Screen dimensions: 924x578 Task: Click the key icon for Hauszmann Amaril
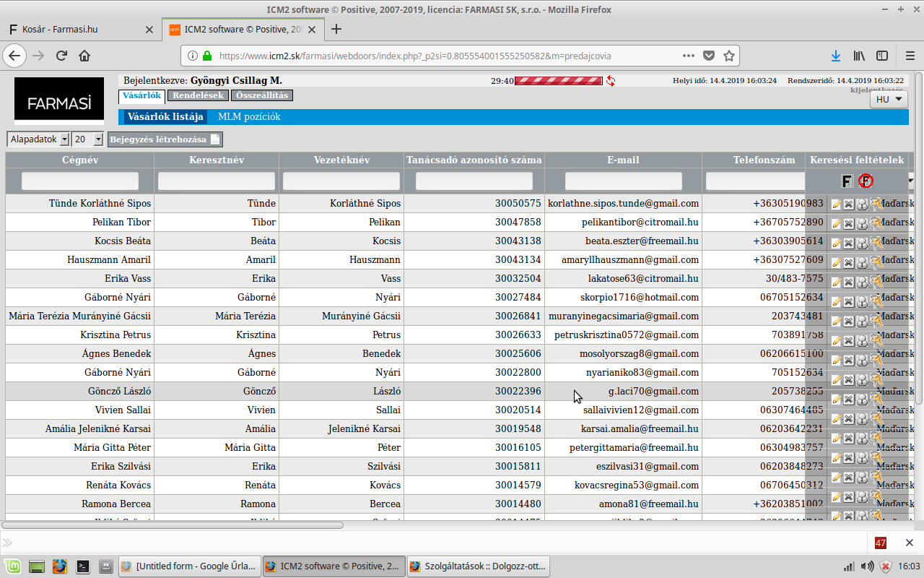pos(876,261)
